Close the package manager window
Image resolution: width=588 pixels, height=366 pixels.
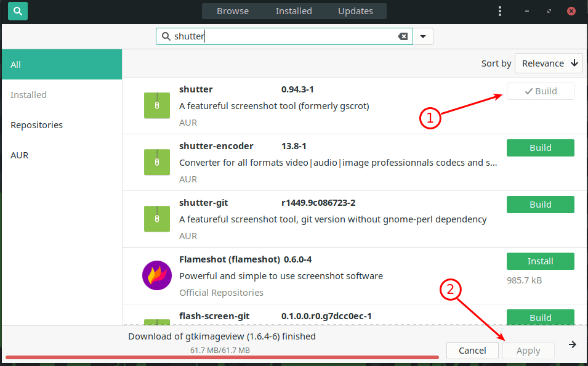tap(571, 11)
